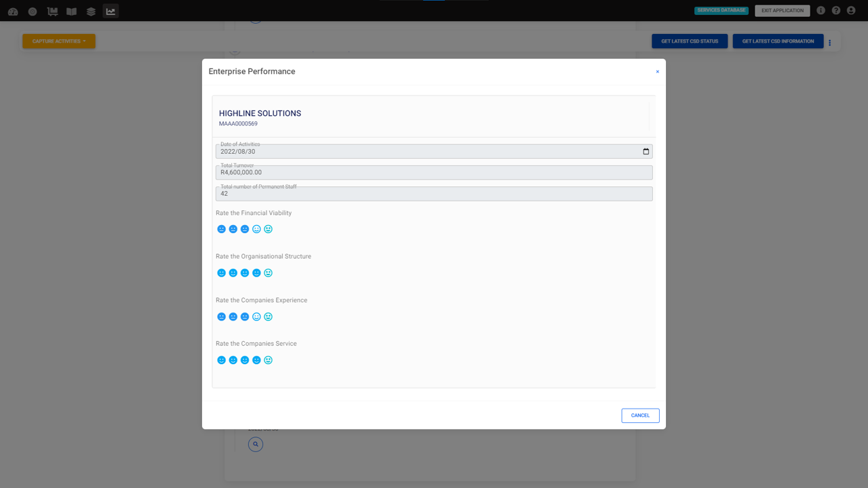Open the date picker for Date of Activities
This screenshot has height=488, width=868.
645,151
